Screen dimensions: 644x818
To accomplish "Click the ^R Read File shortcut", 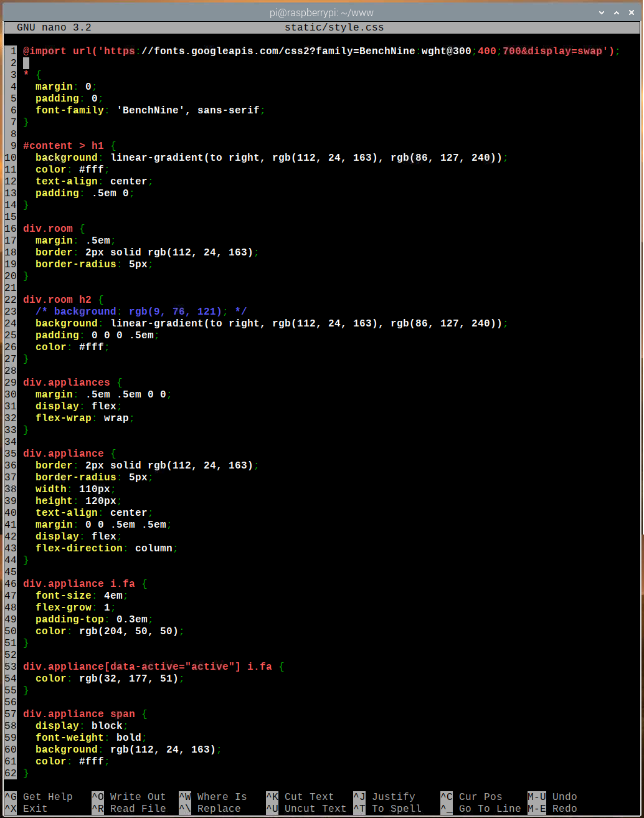I will (129, 809).
